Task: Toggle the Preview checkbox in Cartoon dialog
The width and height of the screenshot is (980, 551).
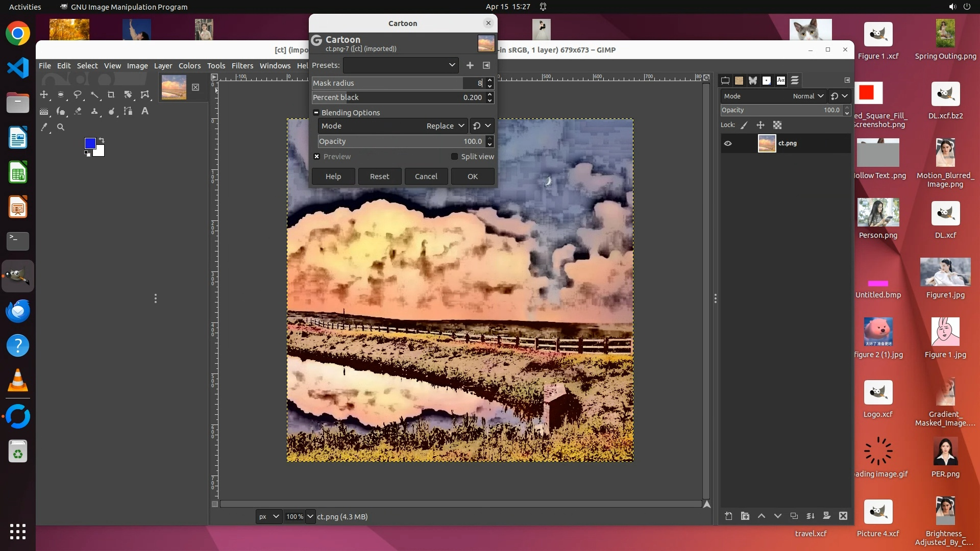Action: click(x=317, y=157)
